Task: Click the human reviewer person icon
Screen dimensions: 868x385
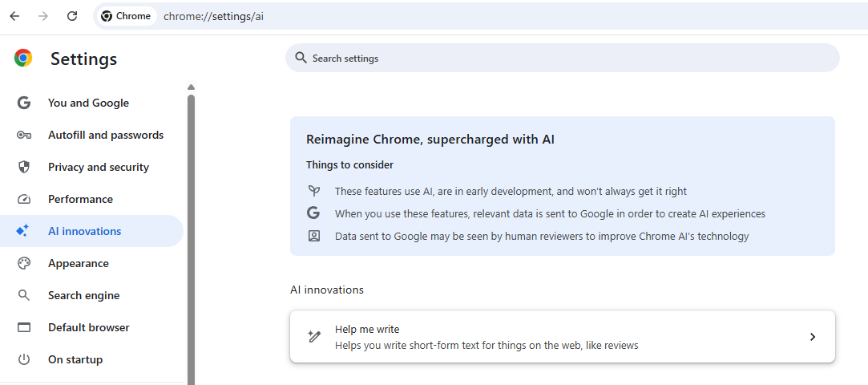Action: [x=314, y=236]
